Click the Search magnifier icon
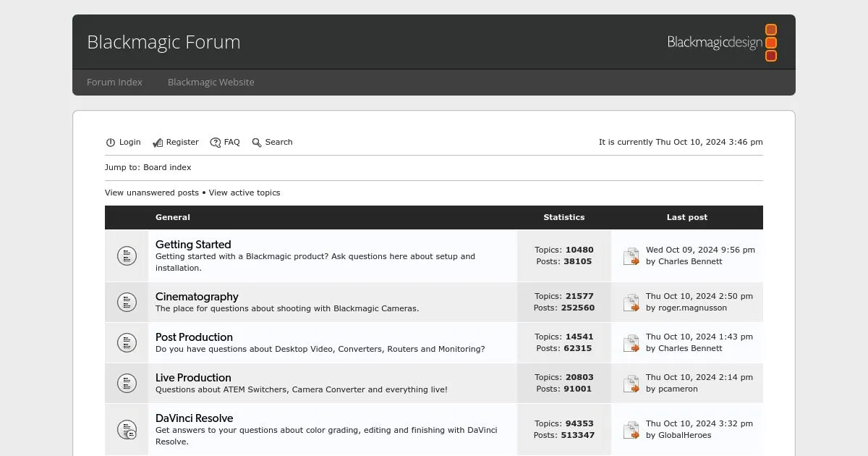This screenshot has height=456, width=868. point(257,143)
